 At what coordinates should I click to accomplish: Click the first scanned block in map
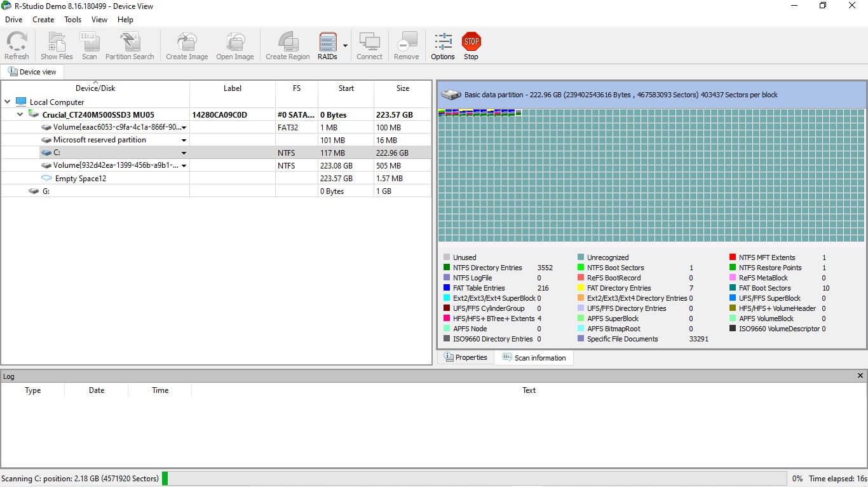(x=442, y=113)
